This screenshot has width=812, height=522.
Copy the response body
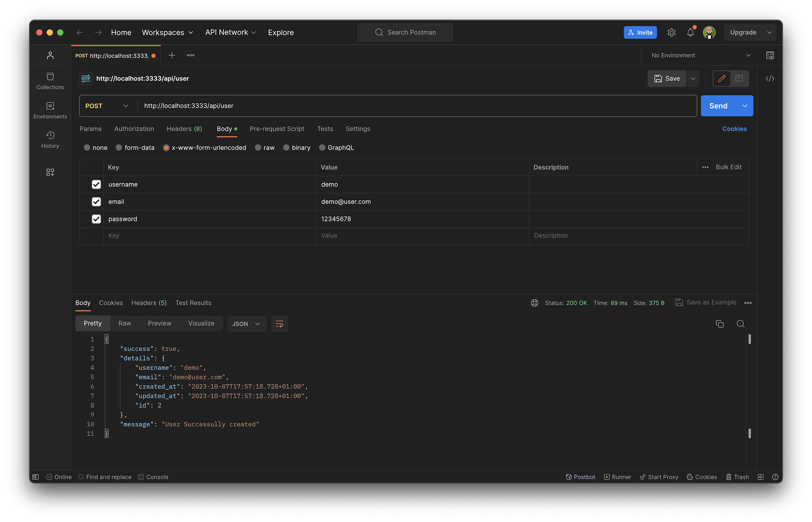[x=720, y=324]
